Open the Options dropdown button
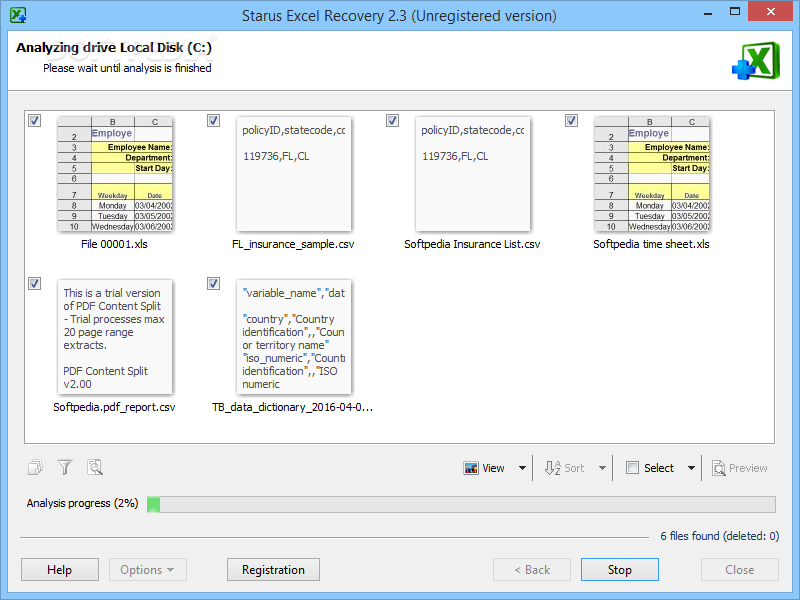 coord(147,569)
